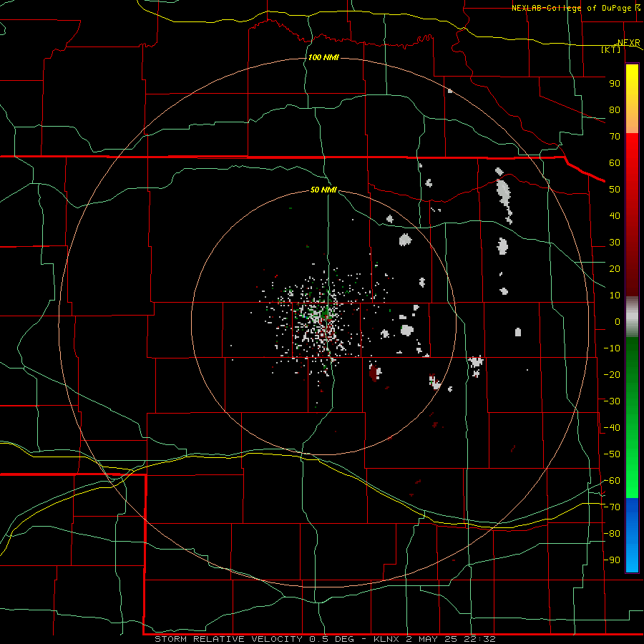Select the positive 80 scale value
Viewport: 644px width, 644px height.
point(615,109)
